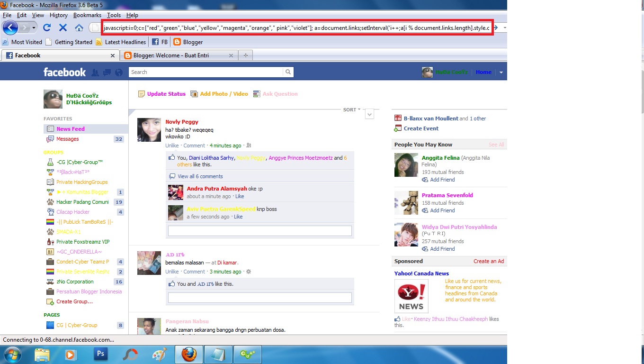The image size is (644, 364).
Task: Open the Hacker Padang Comuni group
Action: pyautogui.click(x=82, y=202)
